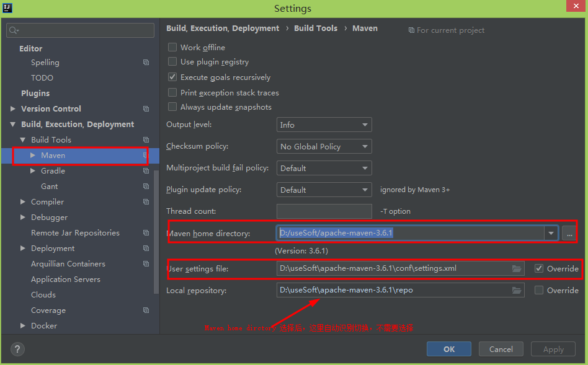Screen dimensions: 588x365
Task: Uncheck Execute goals recursively
Action: [173, 77]
